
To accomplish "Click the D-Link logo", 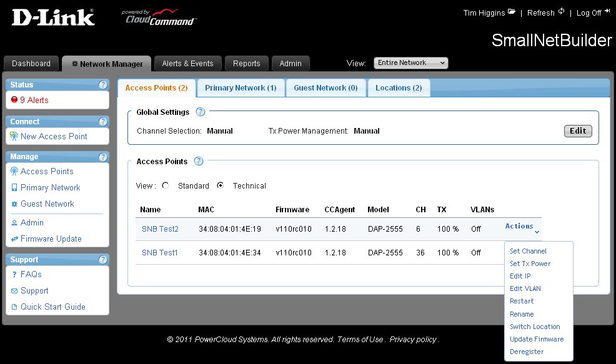I will point(53,17).
